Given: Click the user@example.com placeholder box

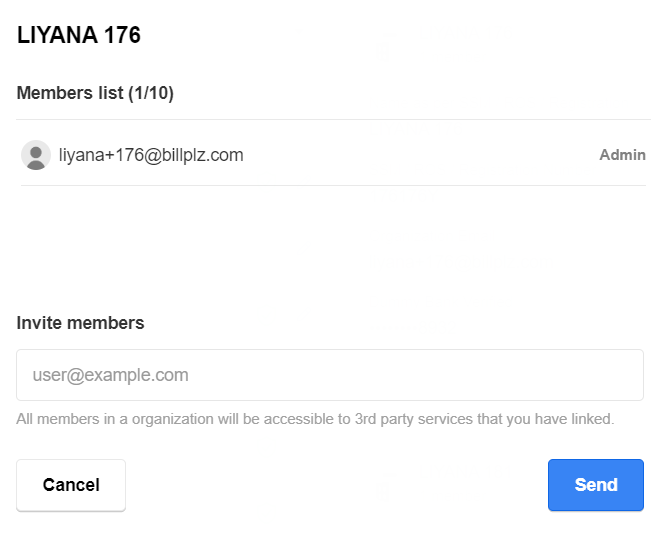Looking at the screenshot, I should click(330, 375).
